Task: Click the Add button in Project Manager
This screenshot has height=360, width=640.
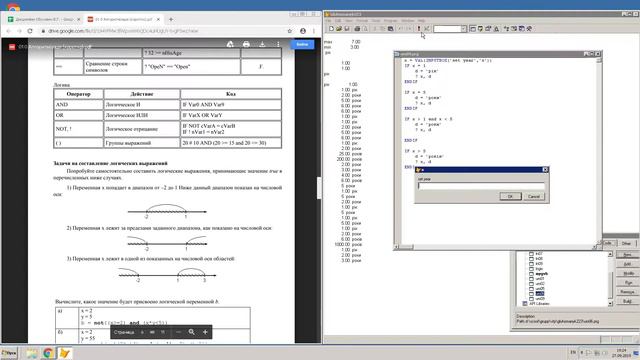Action: [627, 264]
